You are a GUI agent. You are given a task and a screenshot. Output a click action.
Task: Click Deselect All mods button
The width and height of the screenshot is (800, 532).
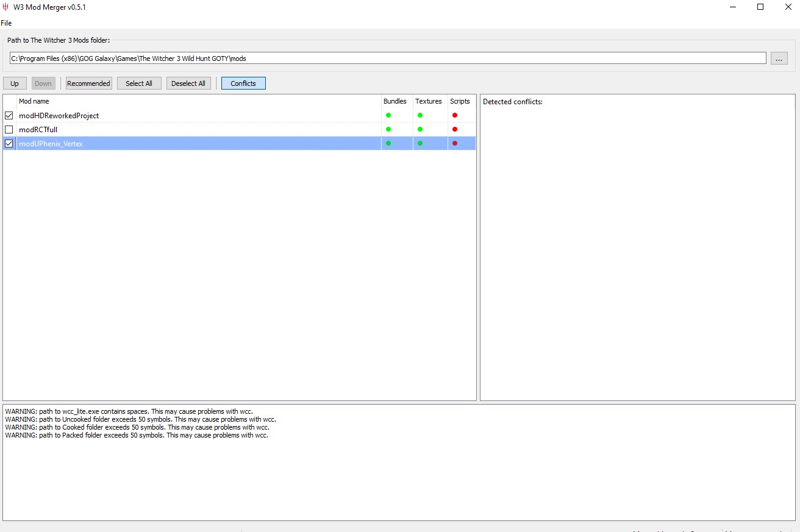(x=188, y=83)
